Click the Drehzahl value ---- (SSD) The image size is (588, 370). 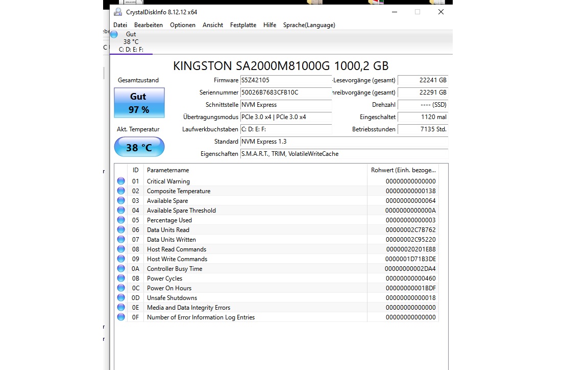423,105
